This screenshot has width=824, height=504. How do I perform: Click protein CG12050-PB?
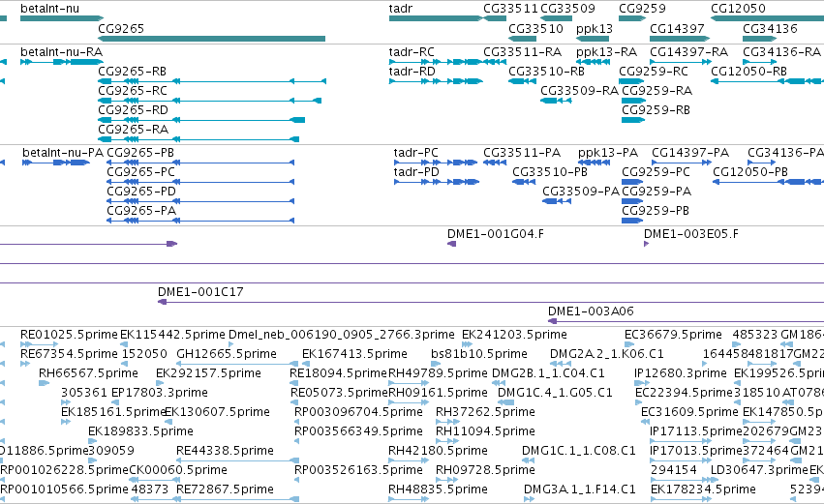coord(768,182)
